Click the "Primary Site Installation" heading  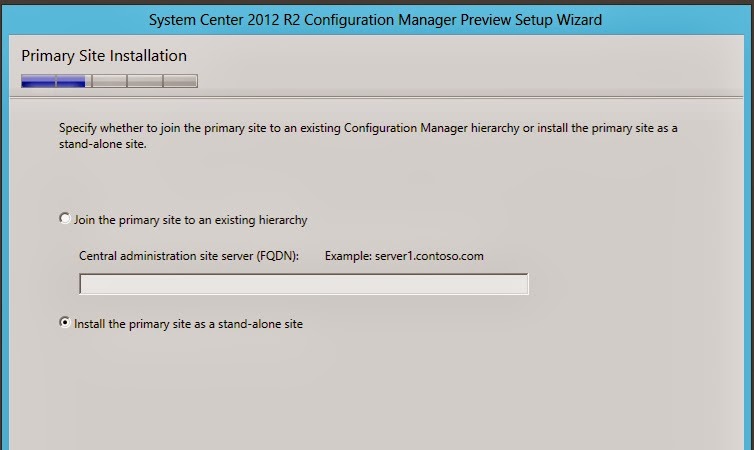click(104, 56)
